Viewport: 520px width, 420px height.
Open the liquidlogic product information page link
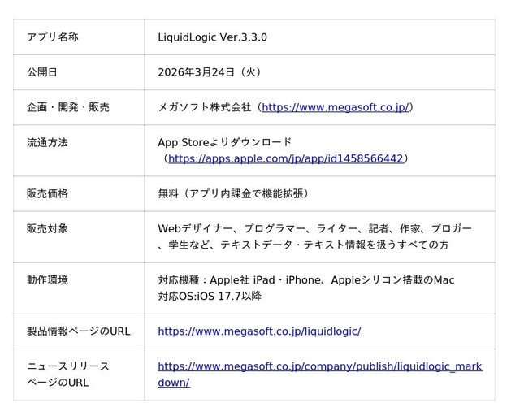pyautogui.click(x=259, y=331)
